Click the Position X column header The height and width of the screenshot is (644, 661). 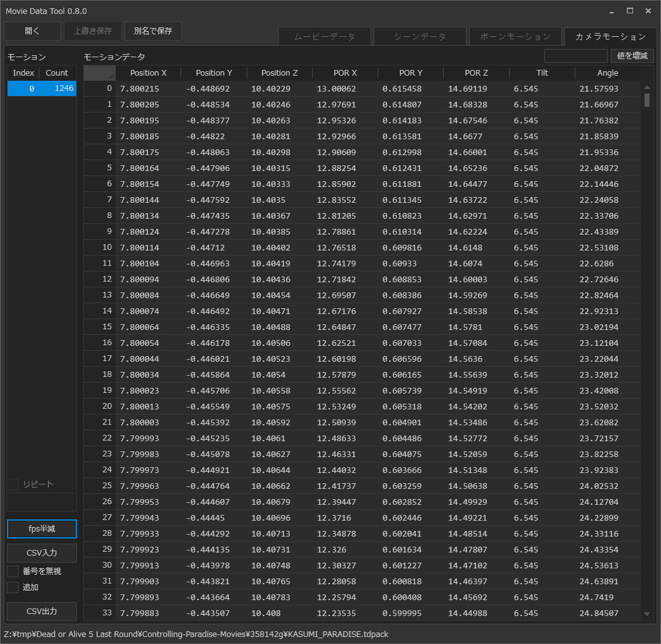[x=148, y=73]
